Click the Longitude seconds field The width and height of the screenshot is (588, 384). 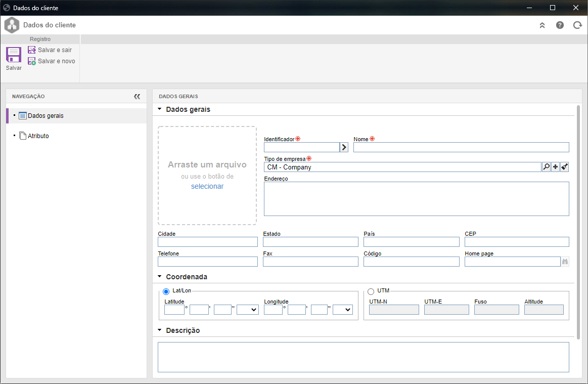point(320,310)
